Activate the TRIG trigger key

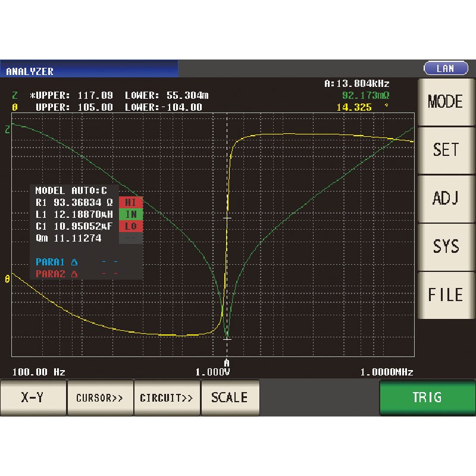click(x=427, y=397)
